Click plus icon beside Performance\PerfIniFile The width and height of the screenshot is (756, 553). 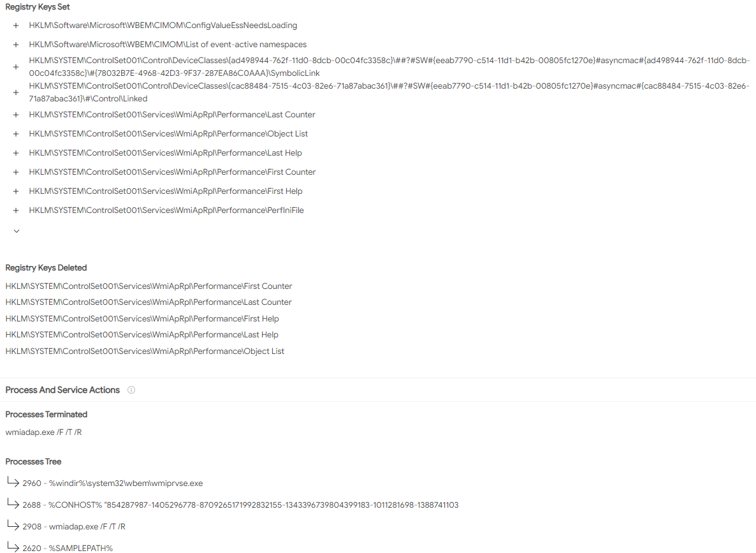click(x=16, y=211)
